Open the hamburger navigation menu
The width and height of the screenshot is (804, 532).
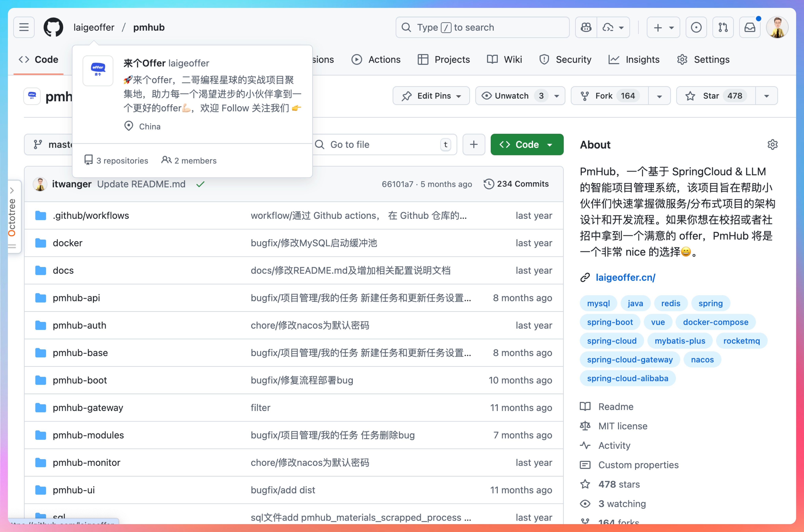(x=24, y=27)
